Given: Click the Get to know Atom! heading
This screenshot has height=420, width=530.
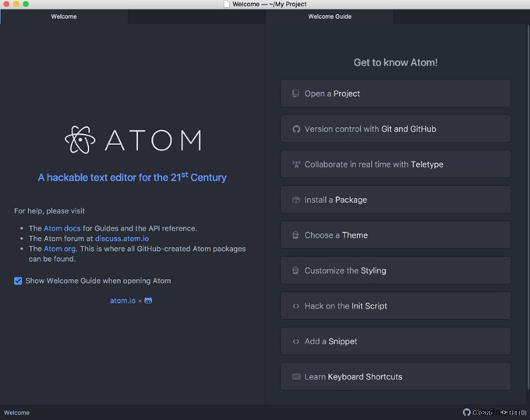Looking at the screenshot, I should point(395,62).
